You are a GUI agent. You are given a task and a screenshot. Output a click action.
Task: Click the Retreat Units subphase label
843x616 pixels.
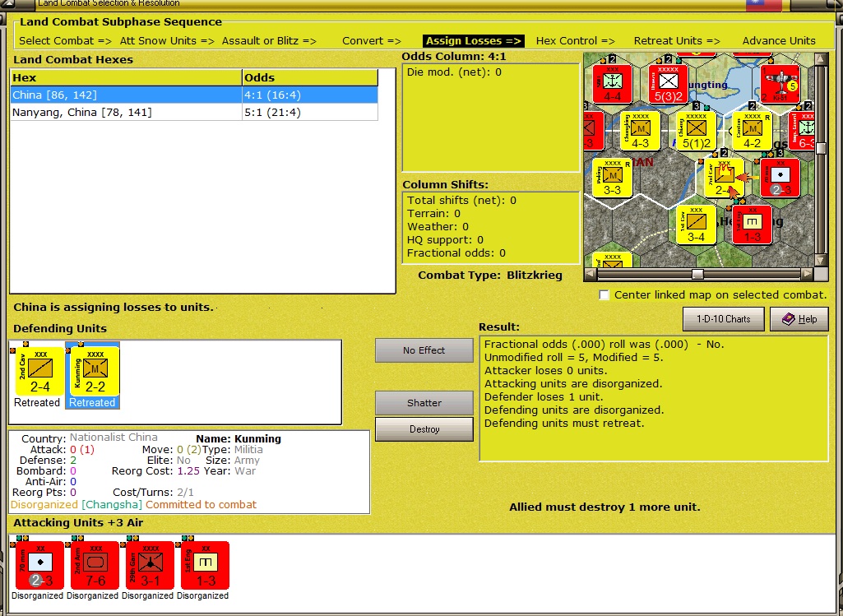point(677,41)
